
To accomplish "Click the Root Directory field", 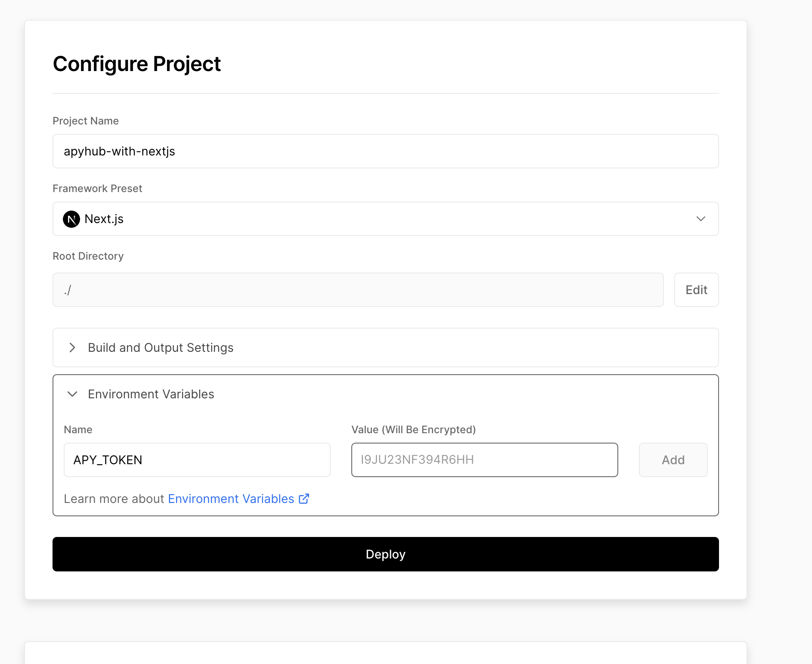I will [x=358, y=290].
